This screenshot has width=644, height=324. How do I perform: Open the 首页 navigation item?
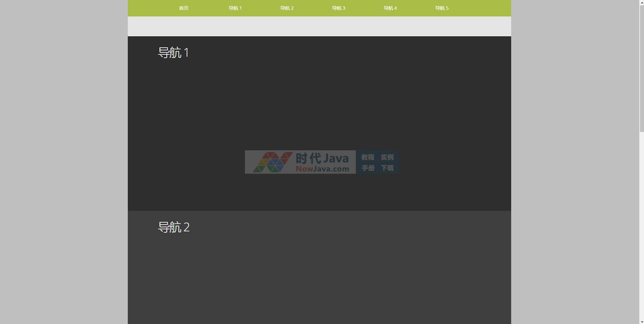pos(183,8)
